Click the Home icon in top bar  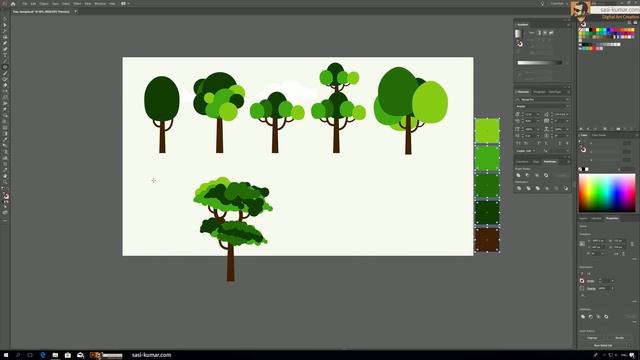(13, 4)
